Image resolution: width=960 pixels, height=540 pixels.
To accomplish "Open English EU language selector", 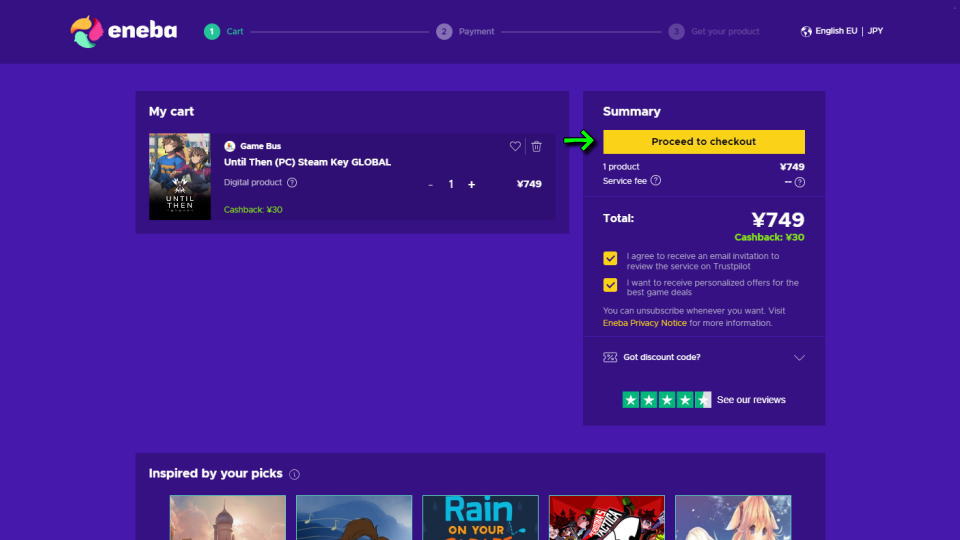I will pyautogui.click(x=836, y=31).
